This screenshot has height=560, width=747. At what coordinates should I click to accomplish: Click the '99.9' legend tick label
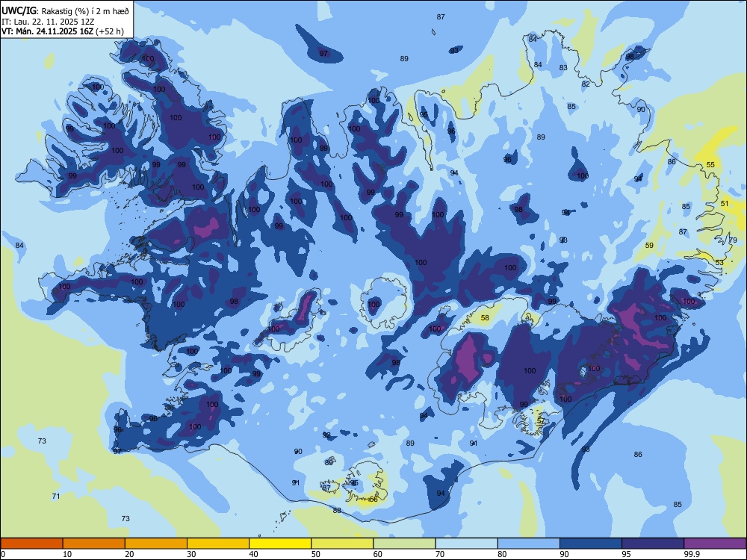(x=691, y=554)
